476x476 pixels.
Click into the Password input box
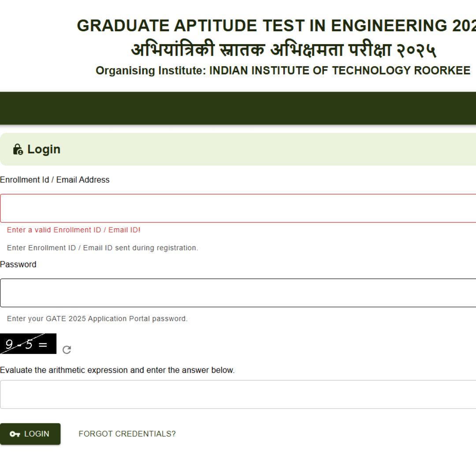238,293
